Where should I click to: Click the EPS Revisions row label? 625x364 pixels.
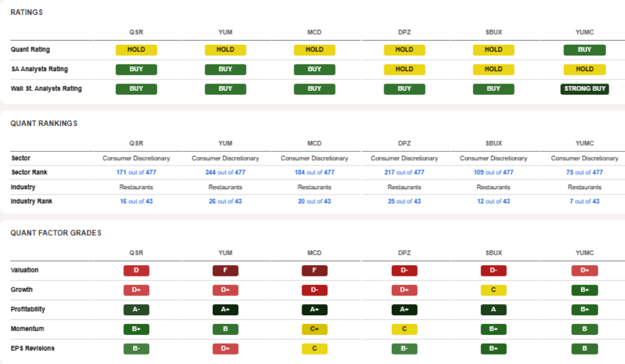pyautogui.click(x=33, y=348)
